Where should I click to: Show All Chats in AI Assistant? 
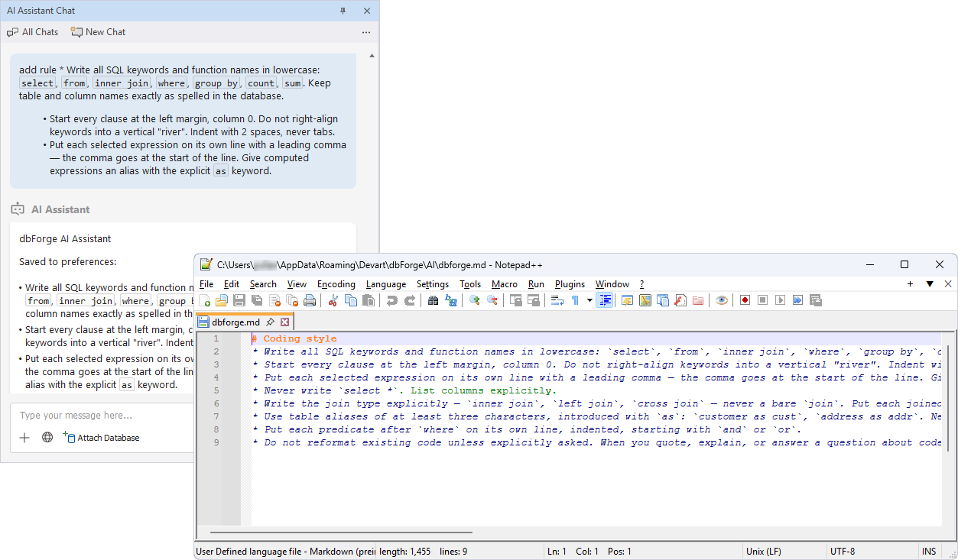(x=33, y=32)
